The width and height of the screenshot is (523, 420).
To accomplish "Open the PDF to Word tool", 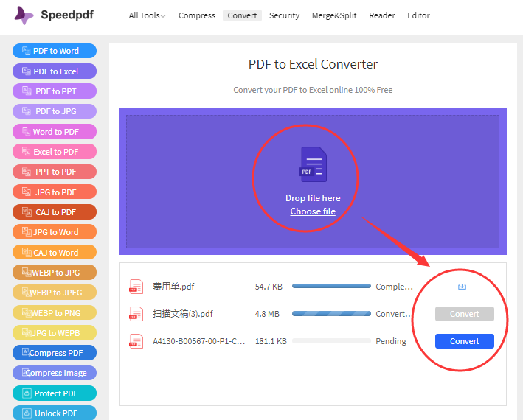I will pyautogui.click(x=55, y=51).
